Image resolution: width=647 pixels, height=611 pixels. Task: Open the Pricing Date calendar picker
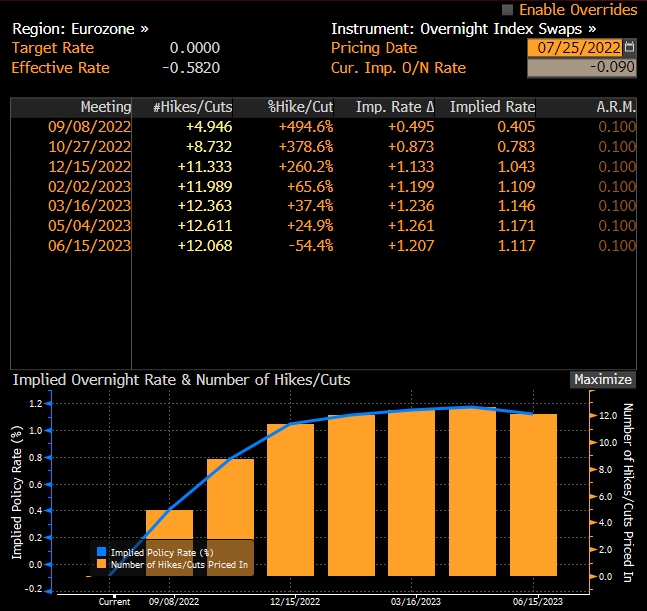pyautogui.click(x=628, y=48)
